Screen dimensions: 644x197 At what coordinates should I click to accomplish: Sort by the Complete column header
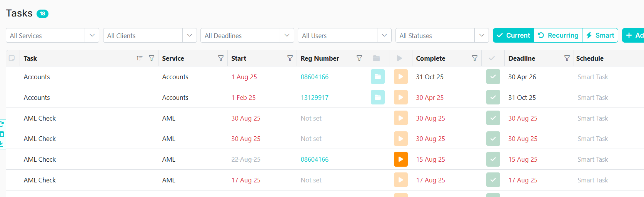pos(430,58)
